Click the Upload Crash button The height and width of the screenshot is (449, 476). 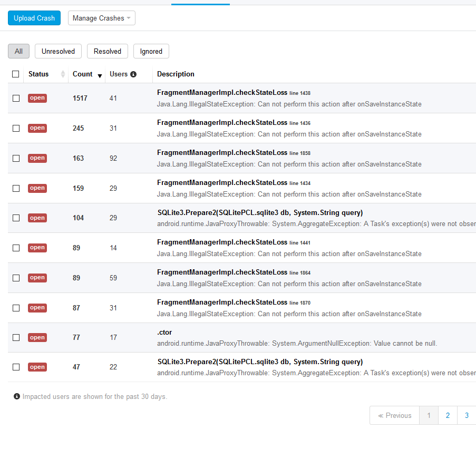click(x=34, y=17)
